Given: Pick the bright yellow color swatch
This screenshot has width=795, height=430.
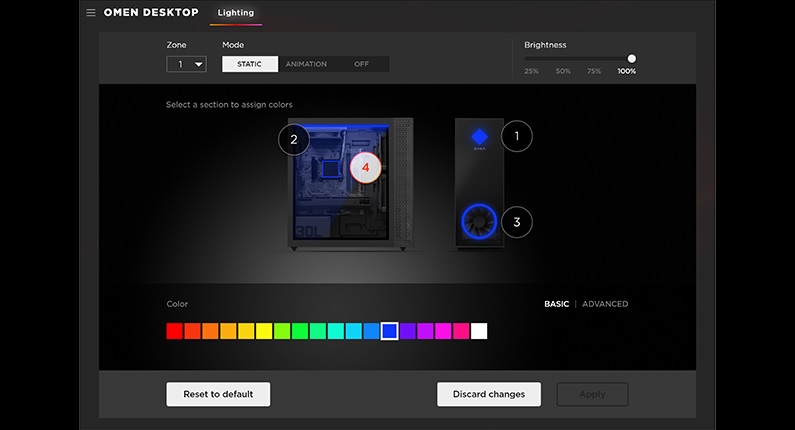Looking at the screenshot, I should (264, 331).
